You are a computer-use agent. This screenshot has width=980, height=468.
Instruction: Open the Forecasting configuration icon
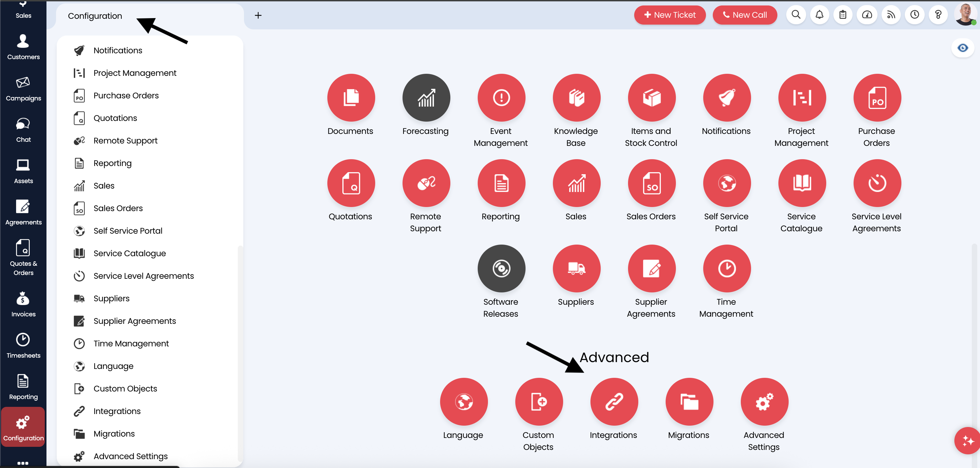(x=425, y=98)
